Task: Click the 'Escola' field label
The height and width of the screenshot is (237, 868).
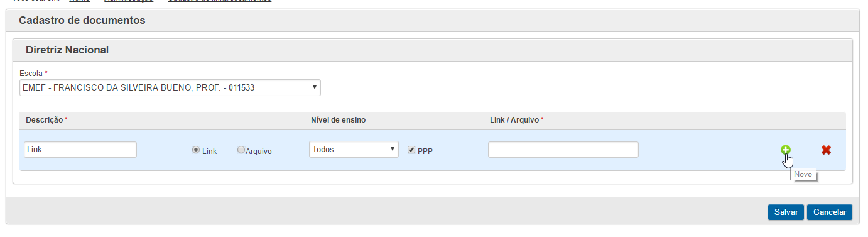Action: pyautogui.click(x=31, y=74)
